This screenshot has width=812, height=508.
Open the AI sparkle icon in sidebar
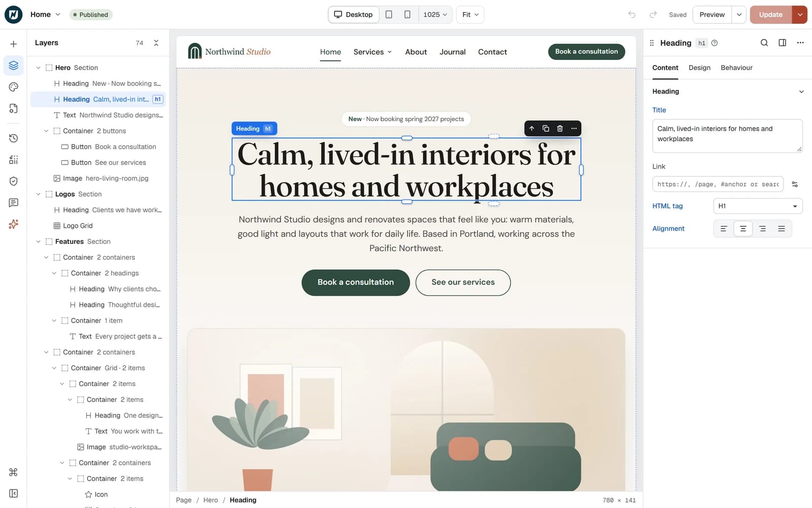pyautogui.click(x=14, y=224)
